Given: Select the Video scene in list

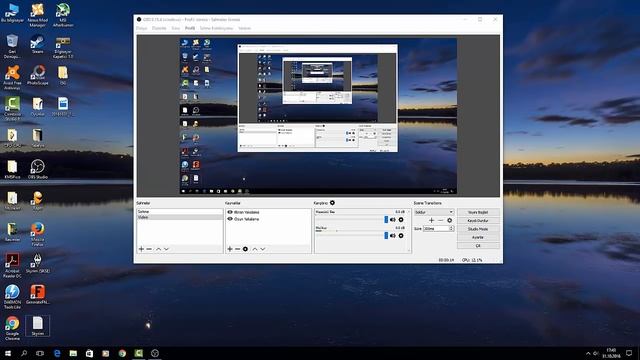Looking at the screenshot, I should pos(180,217).
